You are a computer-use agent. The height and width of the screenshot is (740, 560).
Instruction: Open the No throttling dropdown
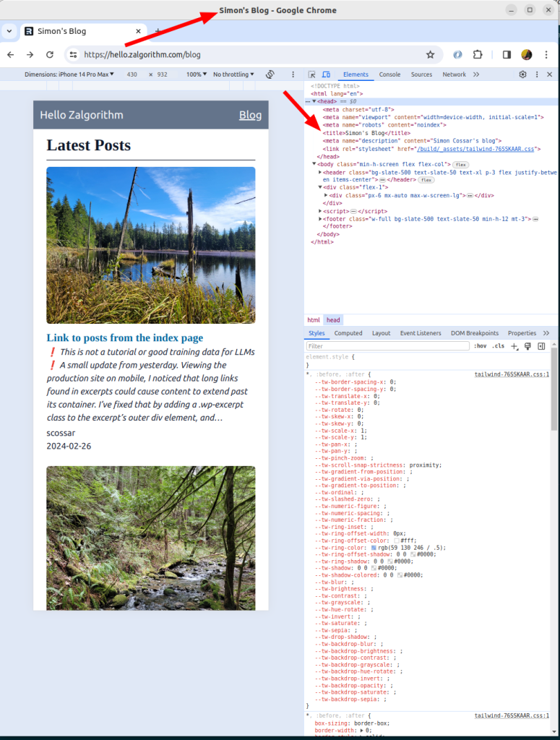pos(233,74)
